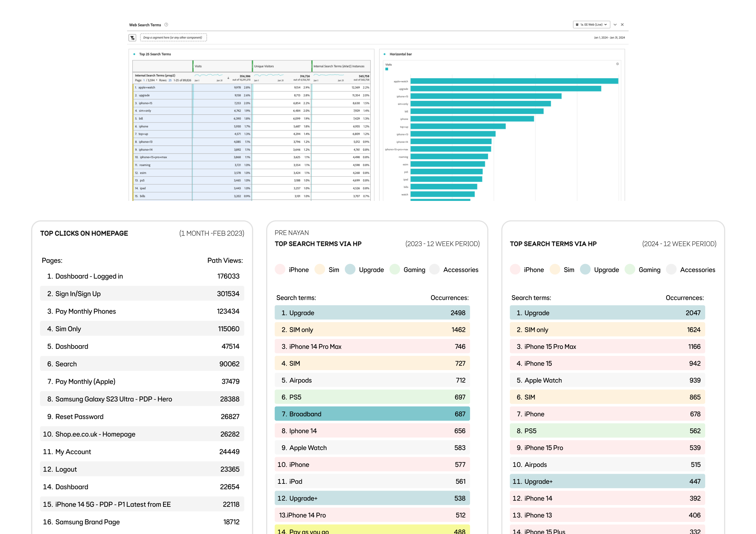Click the sort arrow in Visits column
The width and height of the screenshot is (756, 534).
click(x=228, y=78)
